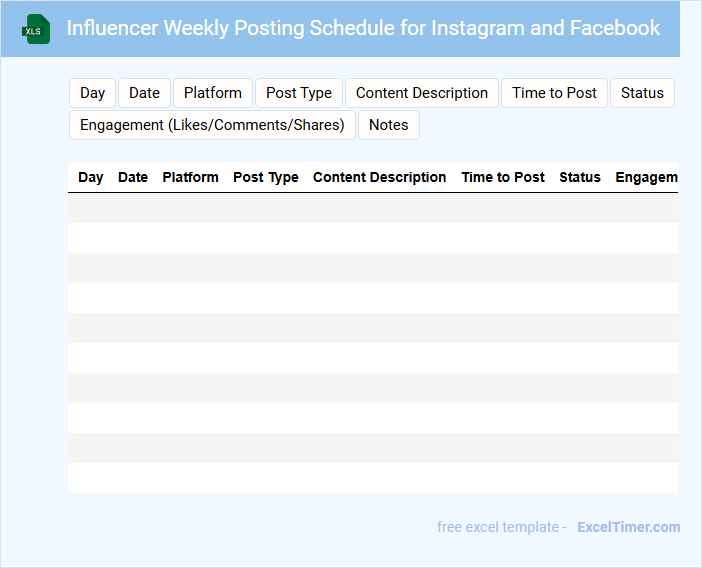The width and height of the screenshot is (702, 568).
Task: Select the Platform table column header
Action: point(190,177)
